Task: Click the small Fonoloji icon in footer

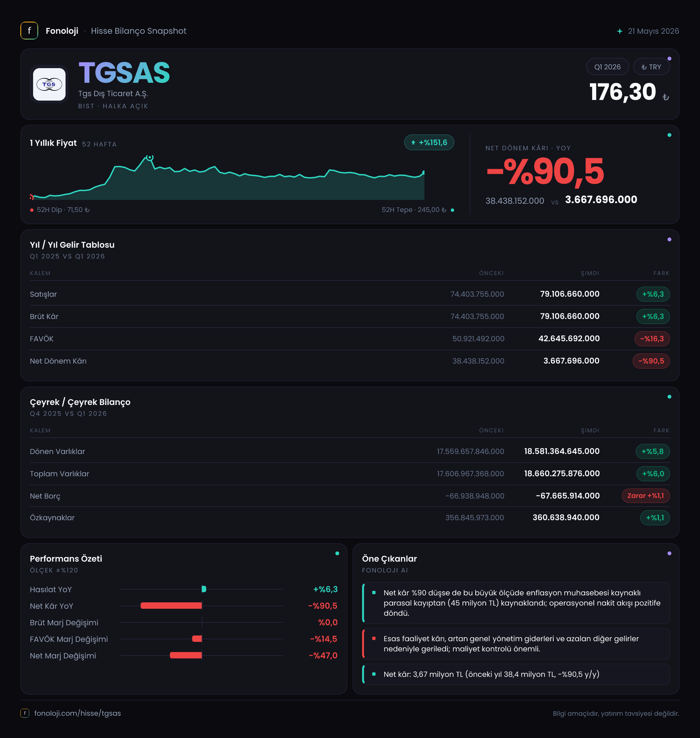Action: tap(24, 713)
